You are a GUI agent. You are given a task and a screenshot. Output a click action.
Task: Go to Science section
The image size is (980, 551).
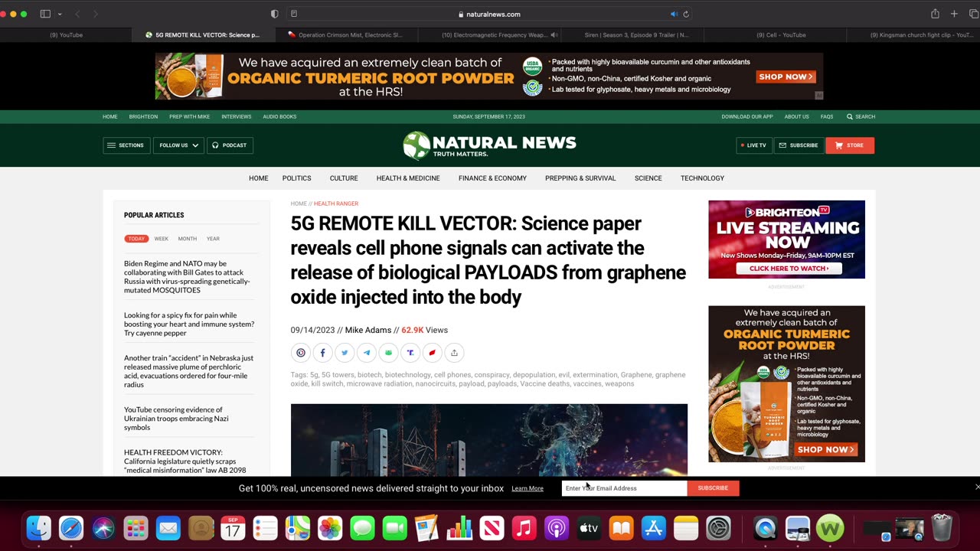click(x=648, y=178)
